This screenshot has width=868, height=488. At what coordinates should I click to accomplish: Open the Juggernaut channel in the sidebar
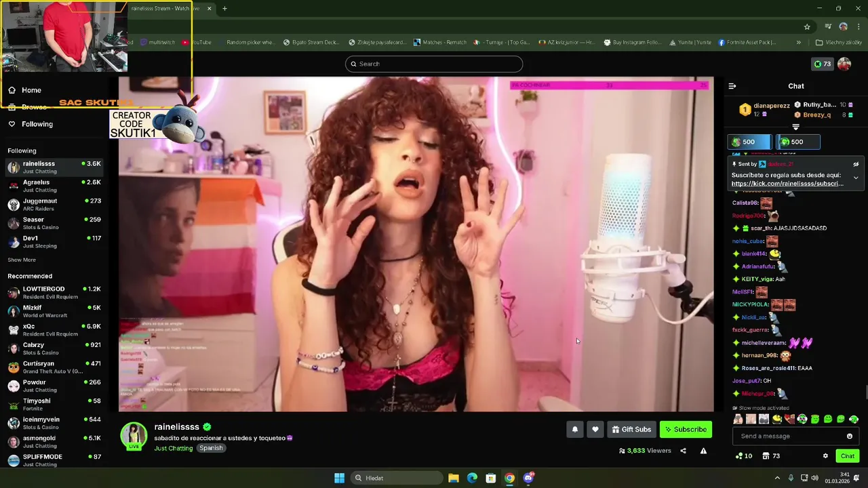pyautogui.click(x=54, y=204)
